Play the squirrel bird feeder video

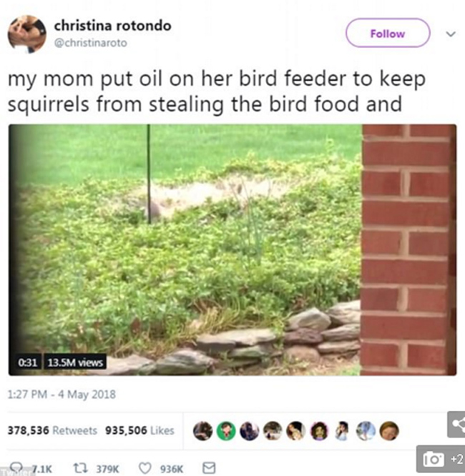tap(232, 250)
